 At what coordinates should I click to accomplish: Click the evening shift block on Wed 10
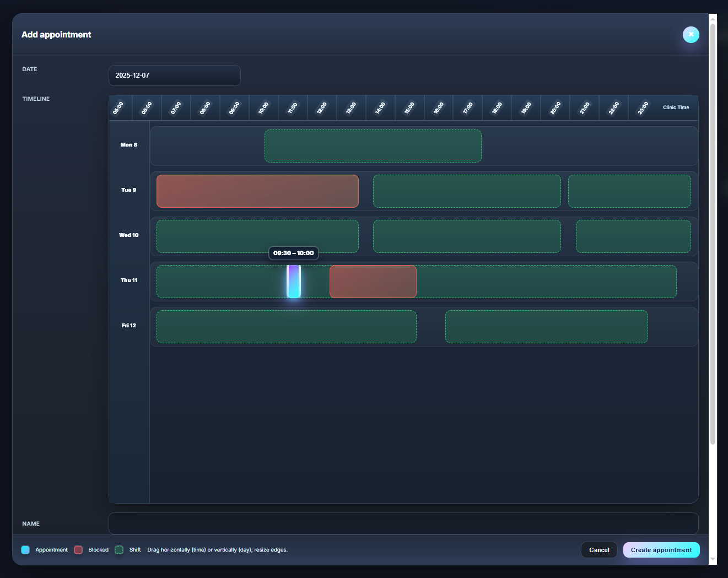(633, 236)
